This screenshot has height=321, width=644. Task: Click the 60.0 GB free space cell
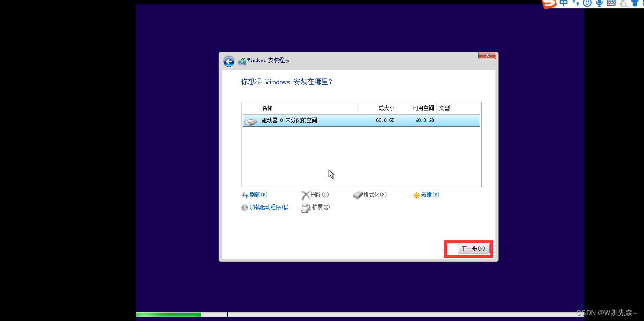(x=425, y=121)
